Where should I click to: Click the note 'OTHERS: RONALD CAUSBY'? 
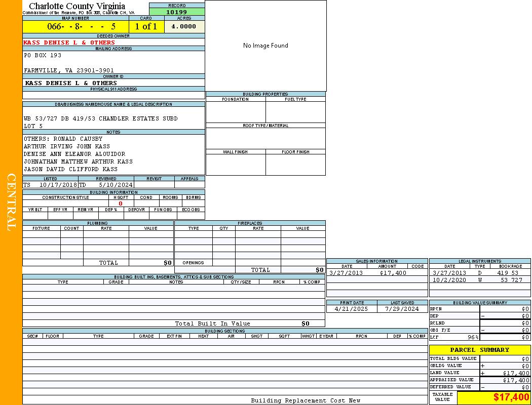(x=63, y=139)
